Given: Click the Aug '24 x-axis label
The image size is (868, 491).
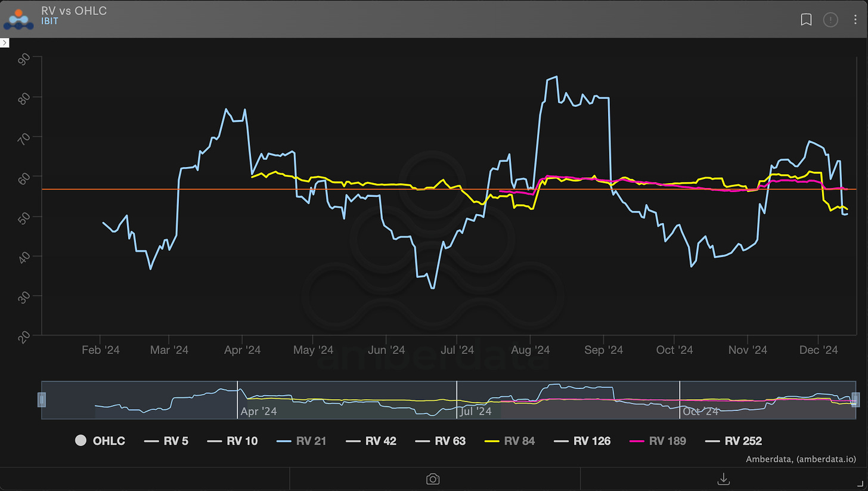Looking at the screenshot, I should tap(531, 350).
